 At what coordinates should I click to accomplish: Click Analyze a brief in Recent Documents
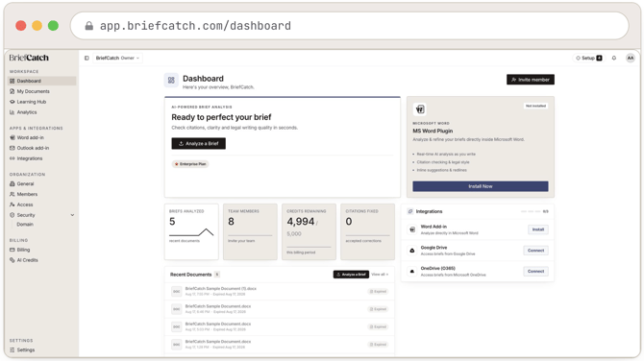coord(351,275)
